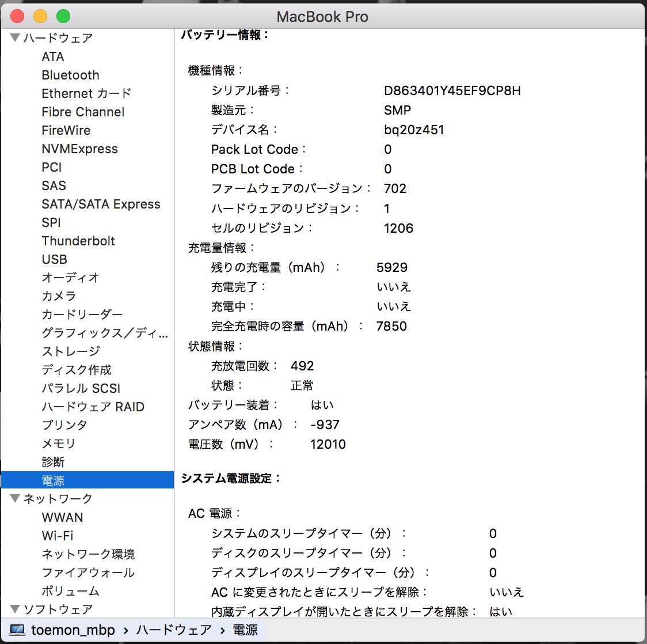The width and height of the screenshot is (647, 644).
Task: Select Bluetooth in the hardware list
Action: tap(71, 75)
